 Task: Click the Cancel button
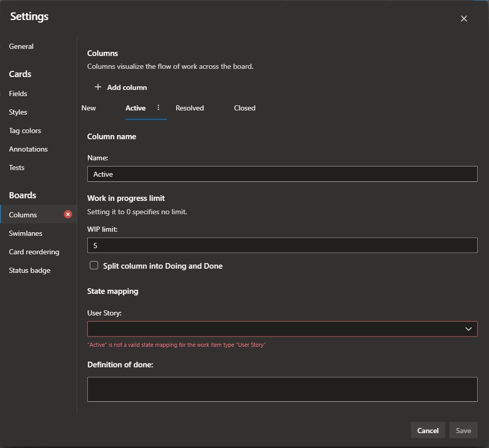(x=427, y=430)
